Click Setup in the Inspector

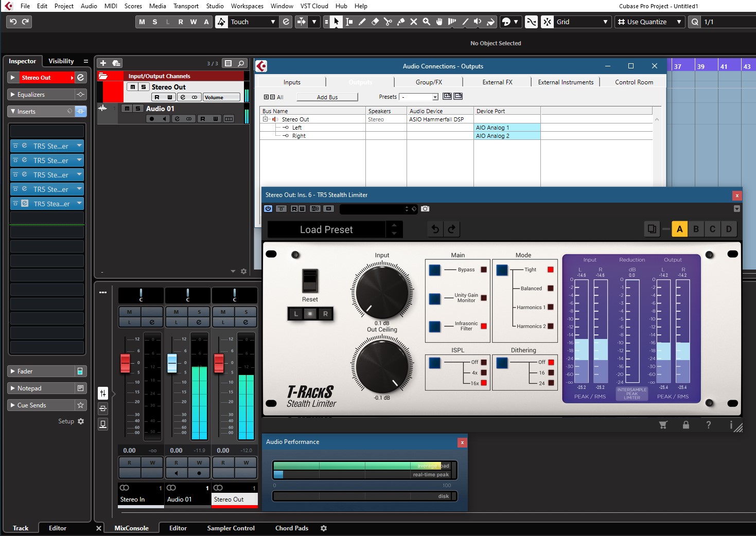[x=71, y=421]
